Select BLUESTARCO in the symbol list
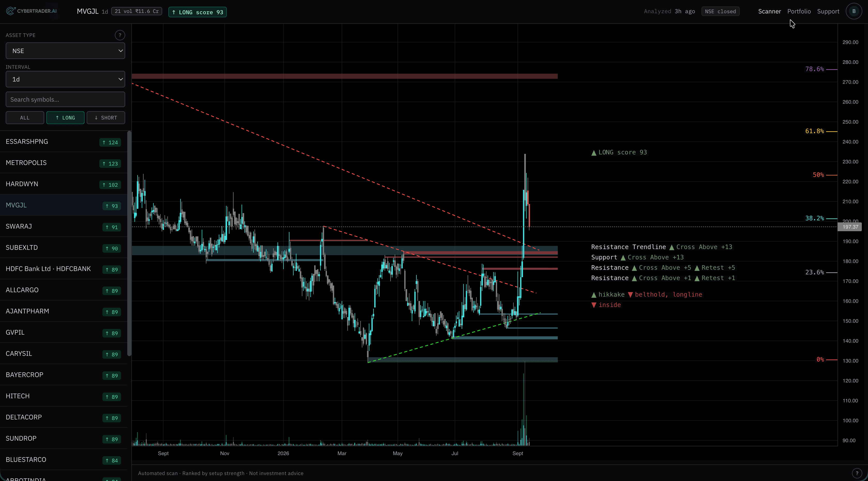Viewport: 868px width, 481px height. click(64, 460)
